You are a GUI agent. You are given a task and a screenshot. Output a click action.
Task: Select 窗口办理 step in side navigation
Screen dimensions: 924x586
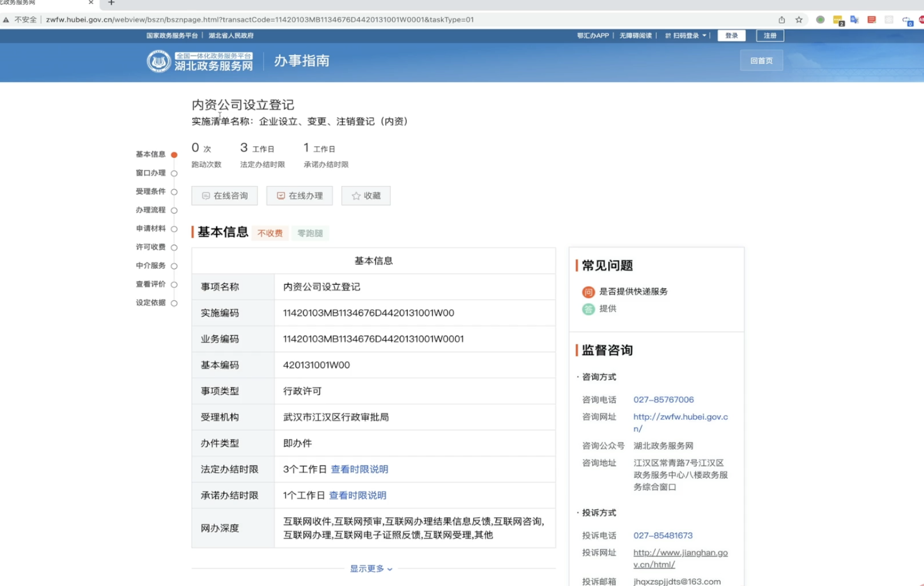(x=151, y=173)
